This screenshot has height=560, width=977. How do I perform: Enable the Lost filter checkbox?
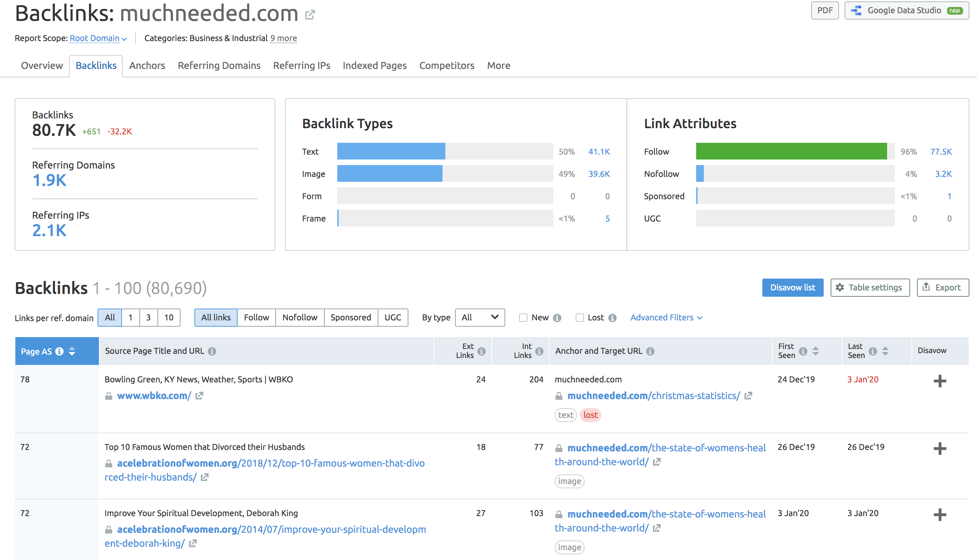[579, 318]
